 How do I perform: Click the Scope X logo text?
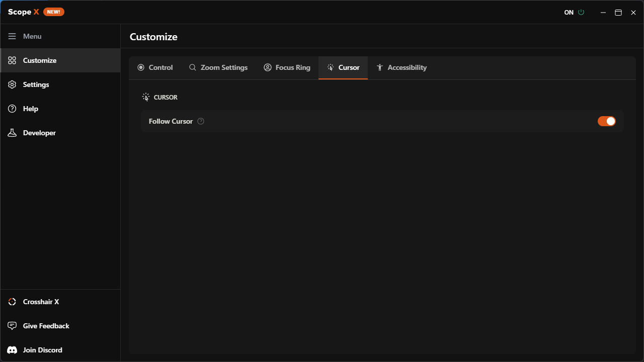point(23,12)
